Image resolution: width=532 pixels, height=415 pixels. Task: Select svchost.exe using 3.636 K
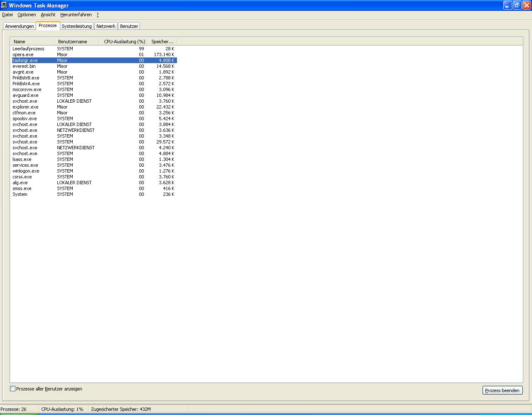[x=94, y=130]
